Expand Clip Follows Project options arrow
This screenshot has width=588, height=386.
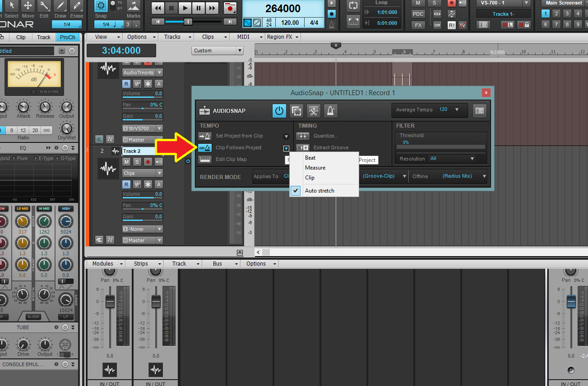(286, 148)
